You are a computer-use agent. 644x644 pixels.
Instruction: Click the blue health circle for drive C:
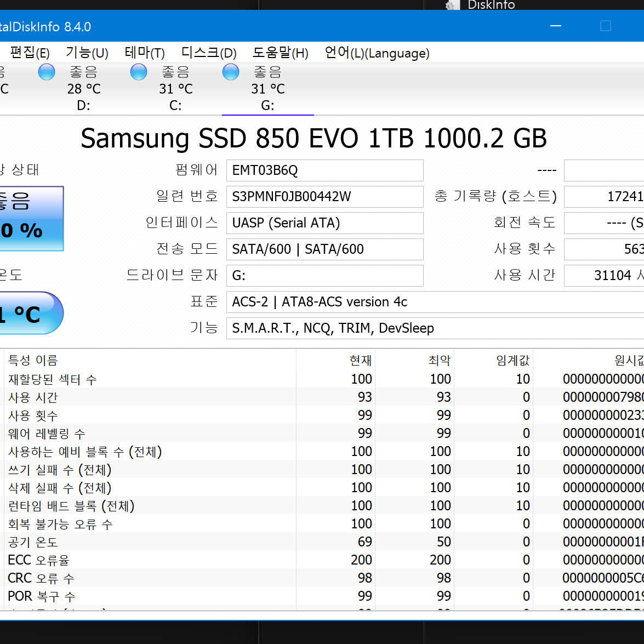pyautogui.click(x=139, y=72)
